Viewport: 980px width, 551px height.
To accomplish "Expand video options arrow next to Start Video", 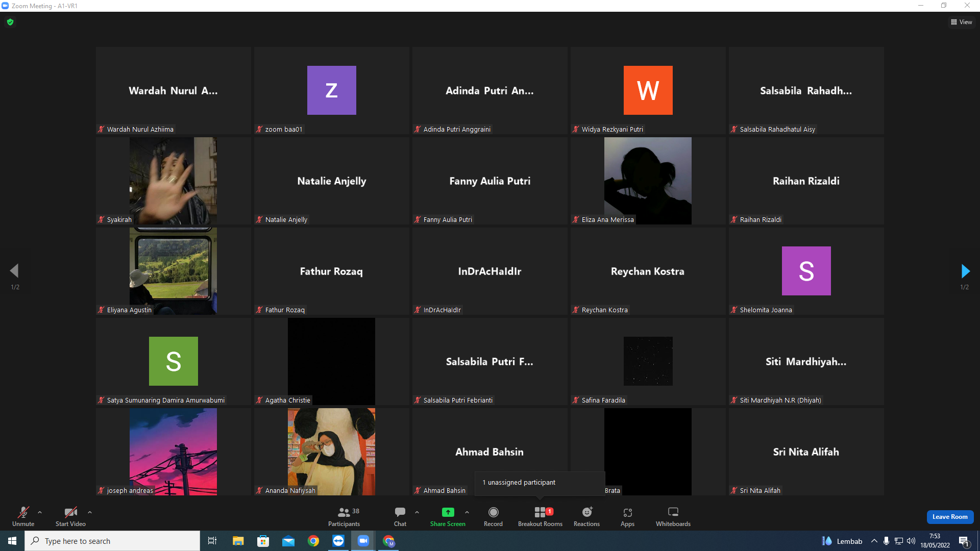I will [x=90, y=512].
